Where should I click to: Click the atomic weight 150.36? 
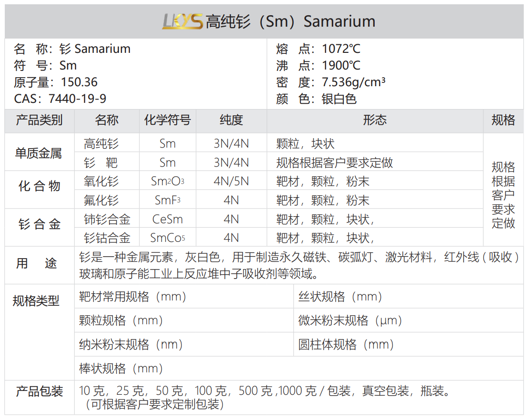[79, 82]
